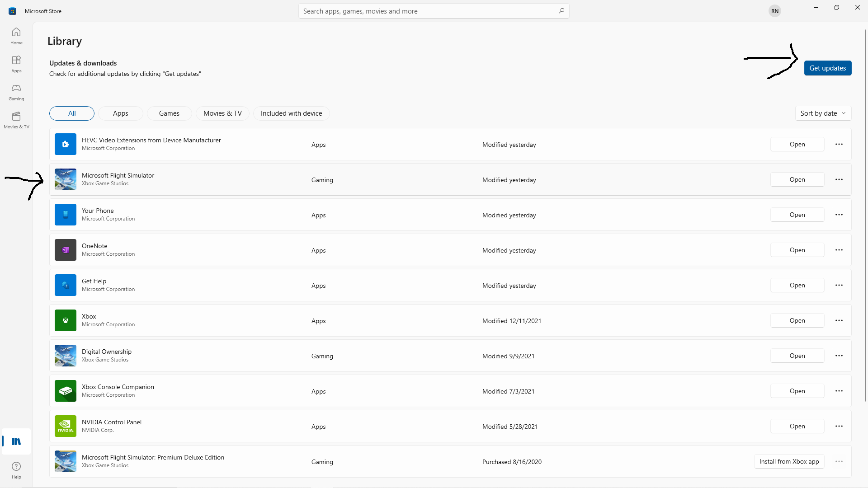The width and height of the screenshot is (868, 488).
Task: Click the Your Phone app icon
Action: 66,215
